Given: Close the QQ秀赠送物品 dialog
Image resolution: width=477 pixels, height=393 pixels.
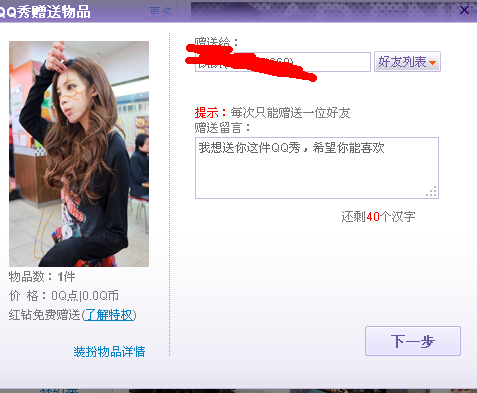Looking at the screenshot, I should coord(464,10).
